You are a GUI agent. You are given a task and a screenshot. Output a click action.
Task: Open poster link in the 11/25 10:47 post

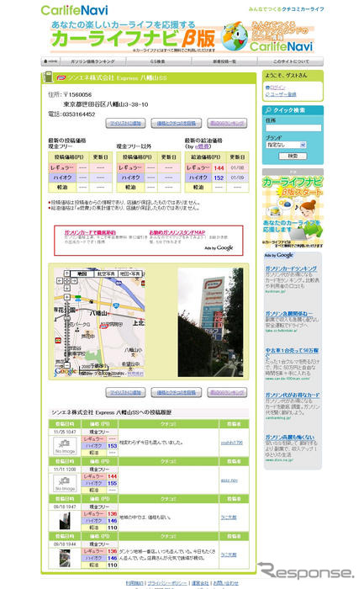231,443
